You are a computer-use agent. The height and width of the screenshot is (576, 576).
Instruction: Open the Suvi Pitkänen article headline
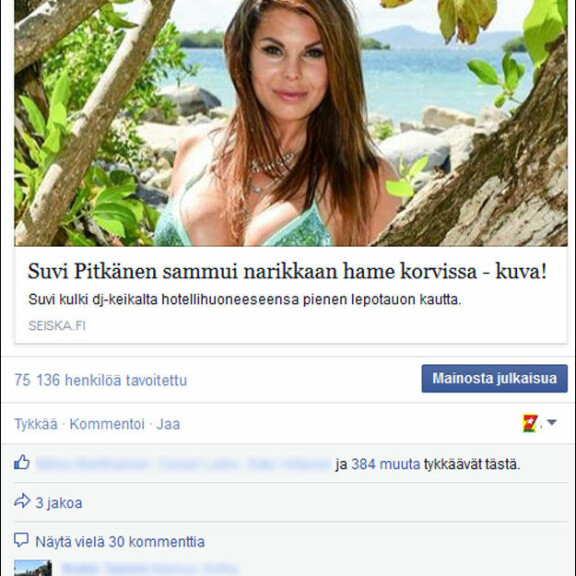(x=287, y=271)
